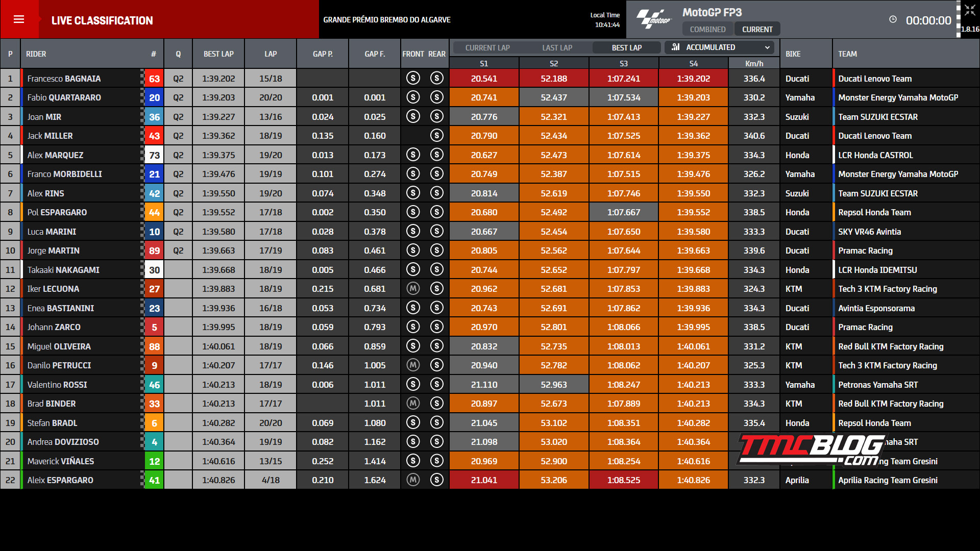Click Bagnaia's front soft tyre icon
980x551 pixels.
tap(413, 78)
